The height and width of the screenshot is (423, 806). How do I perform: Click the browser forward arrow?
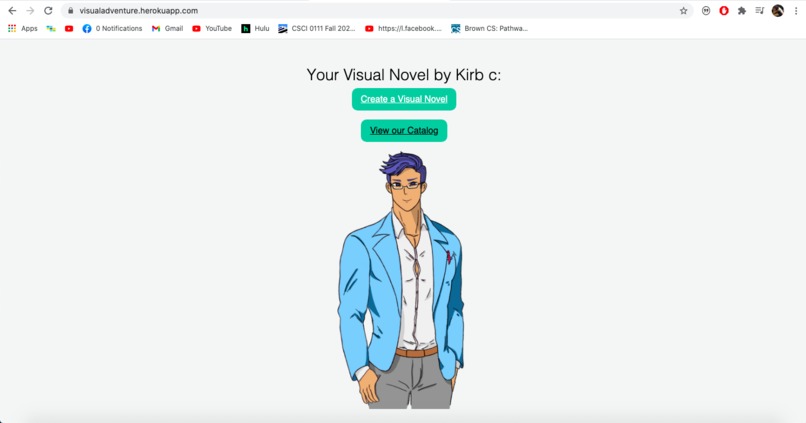(30, 11)
